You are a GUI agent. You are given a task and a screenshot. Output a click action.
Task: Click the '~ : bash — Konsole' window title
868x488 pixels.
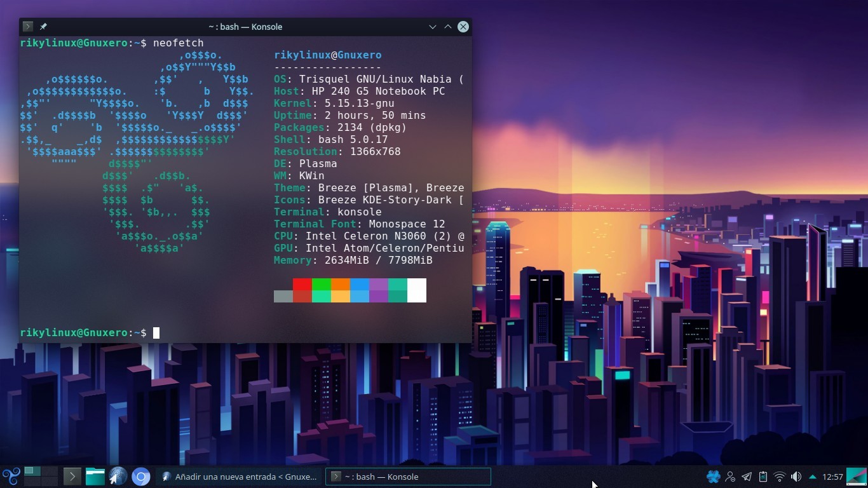click(245, 27)
